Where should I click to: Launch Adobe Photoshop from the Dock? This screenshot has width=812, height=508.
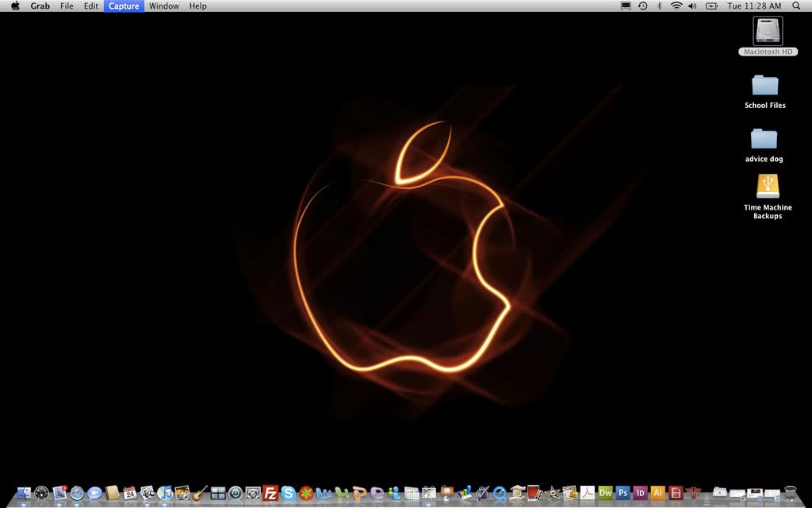(622, 493)
